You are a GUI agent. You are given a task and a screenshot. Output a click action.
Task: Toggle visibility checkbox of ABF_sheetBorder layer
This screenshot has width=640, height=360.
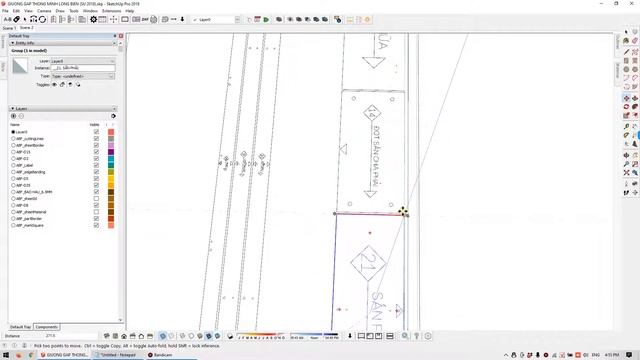pyautogui.click(x=96, y=145)
